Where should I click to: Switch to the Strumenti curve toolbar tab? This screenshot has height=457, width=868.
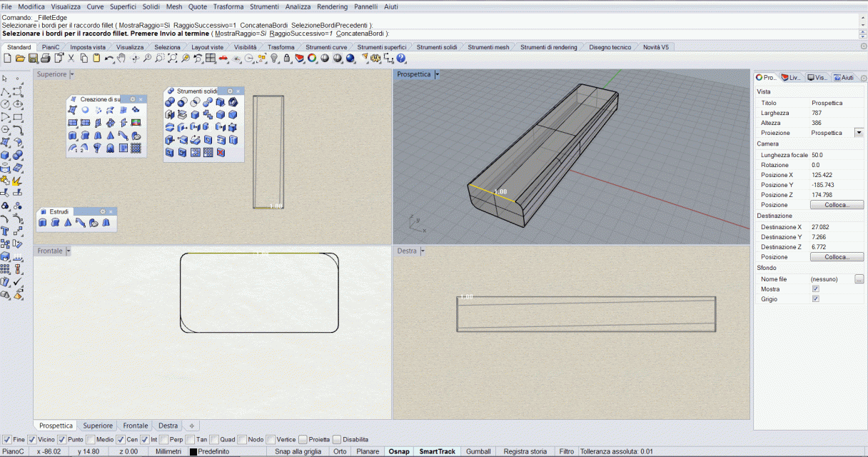[x=326, y=47]
